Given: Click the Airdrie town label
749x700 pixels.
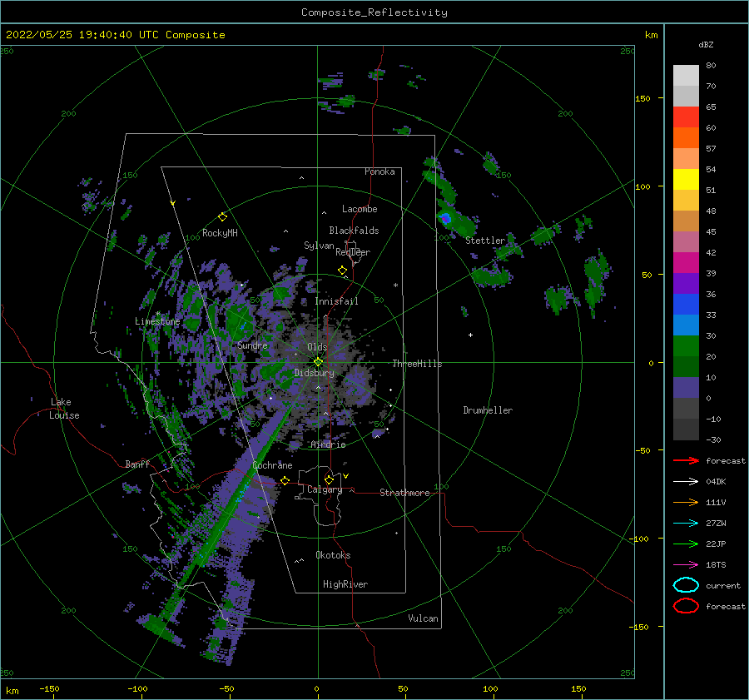Looking at the screenshot, I should 328,444.
